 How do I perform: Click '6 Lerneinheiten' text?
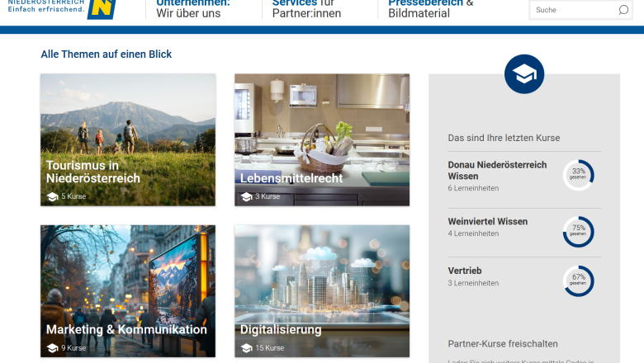[473, 188]
